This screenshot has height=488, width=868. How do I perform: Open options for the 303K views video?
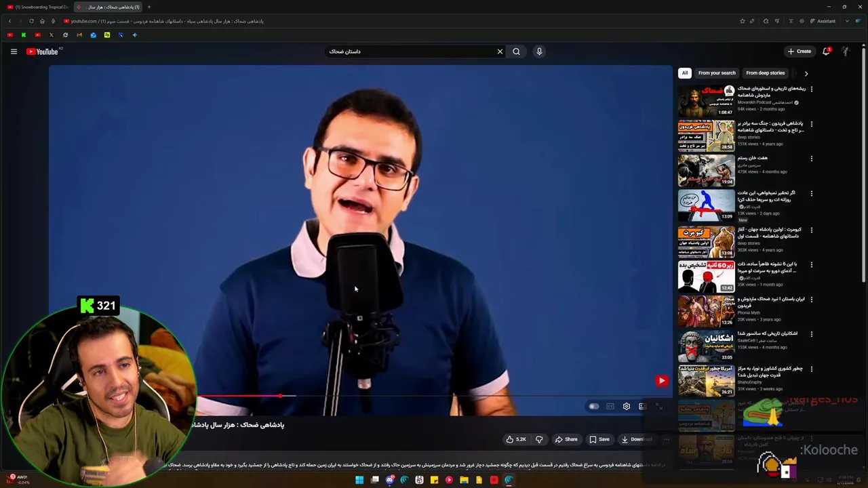click(811, 229)
